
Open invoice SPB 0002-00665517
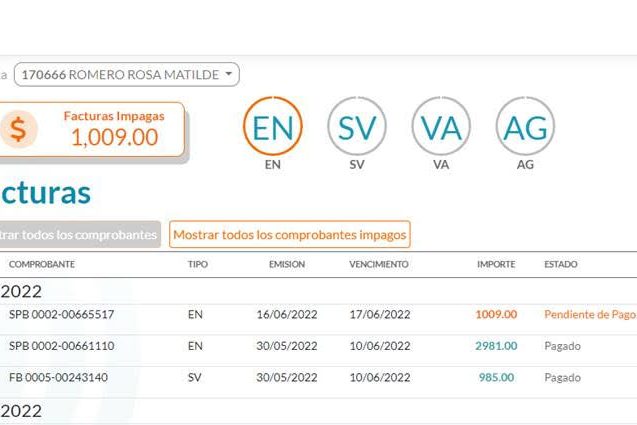(x=61, y=314)
